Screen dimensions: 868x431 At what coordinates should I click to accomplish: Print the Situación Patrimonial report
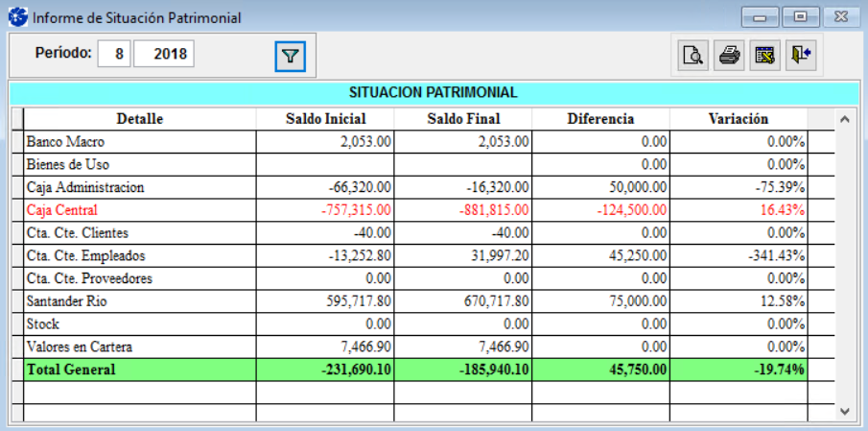729,56
